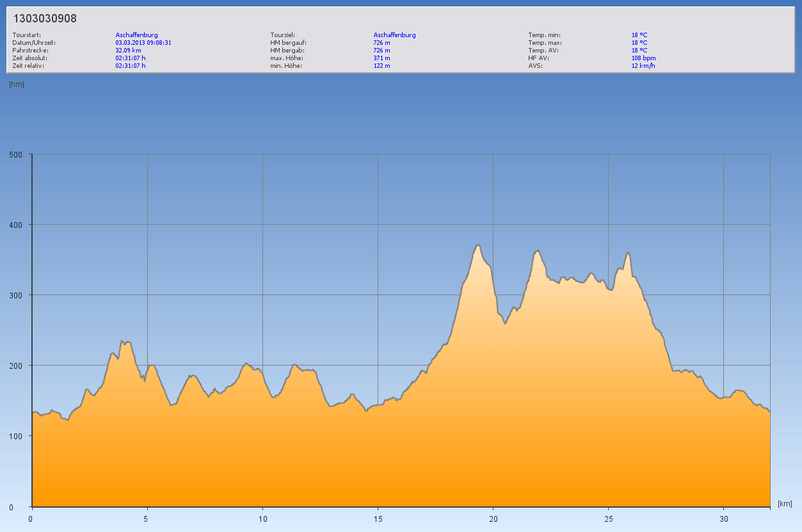The image size is (802, 532).
Task: Click the [km] x-axis unit label
Action: (x=785, y=504)
